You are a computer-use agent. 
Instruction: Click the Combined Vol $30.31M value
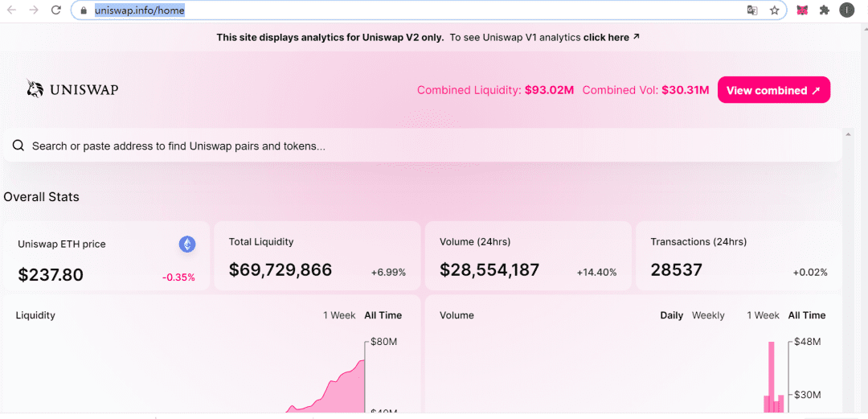pos(686,90)
